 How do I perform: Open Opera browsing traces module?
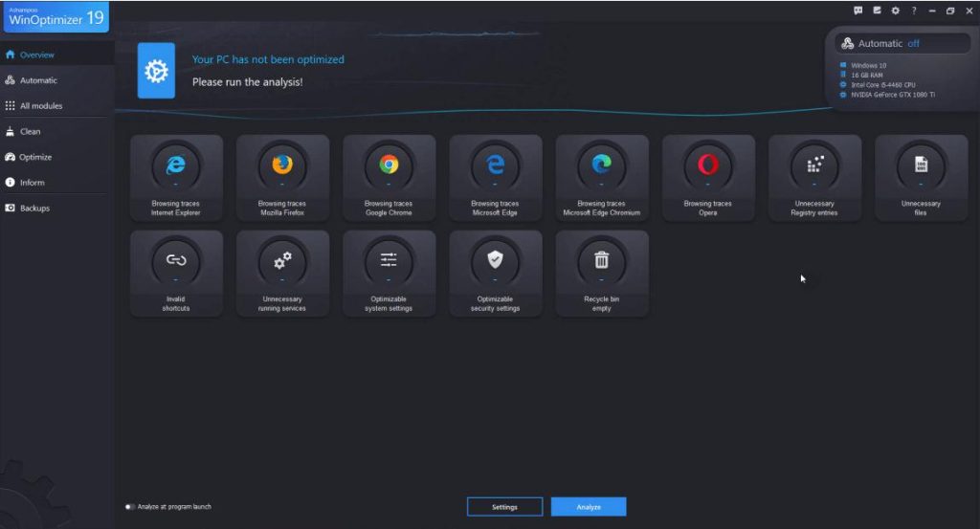708,178
